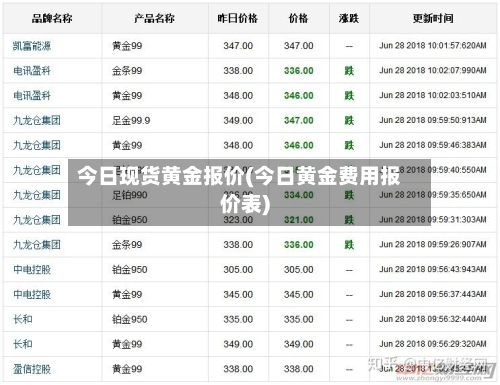Open 长和 link in the 黄金99 row

pyautogui.click(x=23, y=344)
